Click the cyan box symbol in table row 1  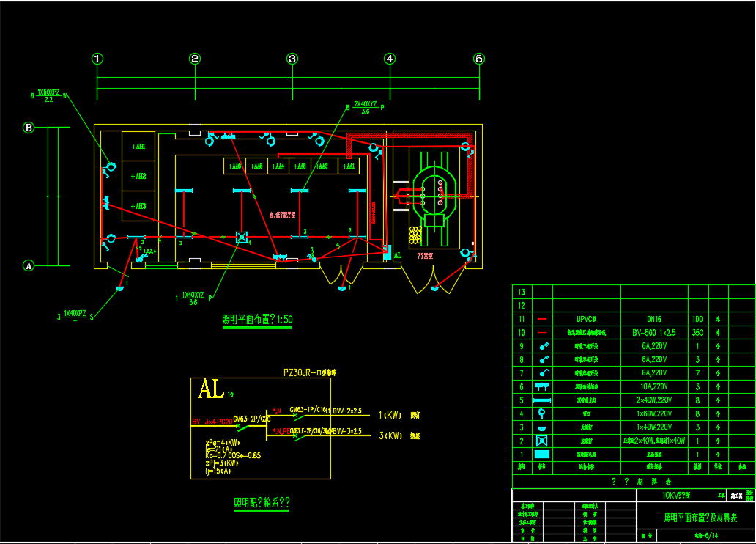[x=542, y=455]
